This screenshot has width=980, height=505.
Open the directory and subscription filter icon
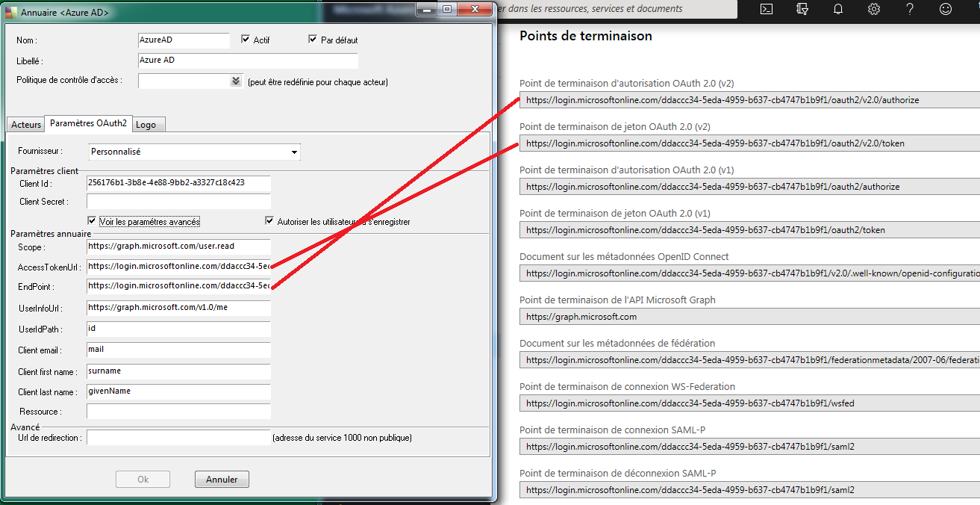point(802,9)
